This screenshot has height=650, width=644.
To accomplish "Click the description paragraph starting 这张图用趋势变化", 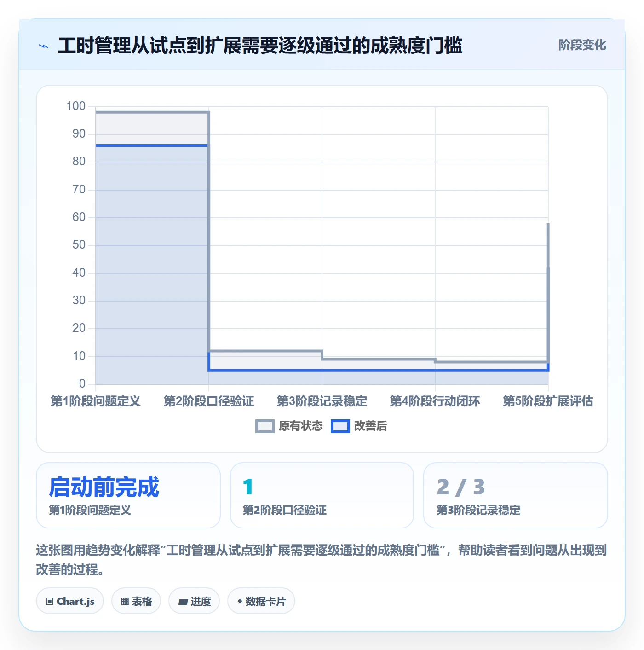I will [x=322, y=560].
